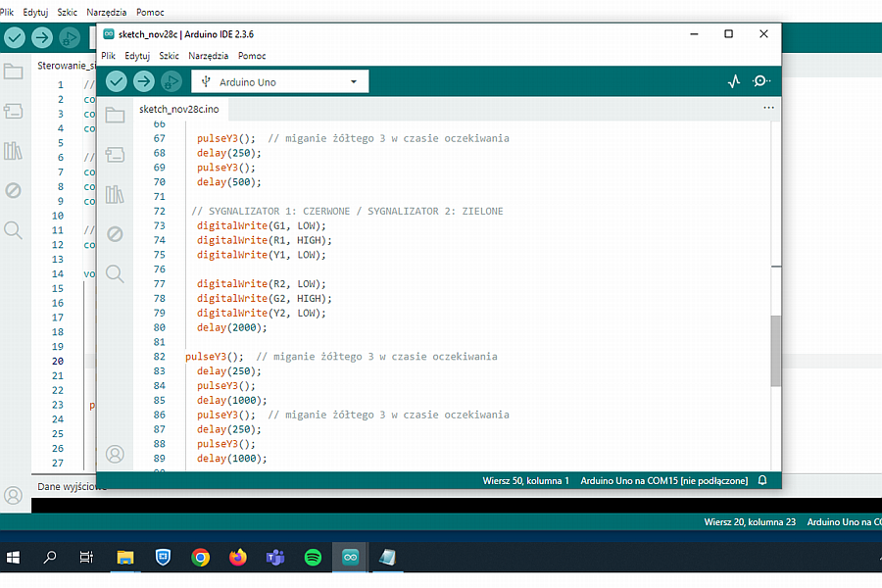Screen dimensions: 882x588
Task: Open the Search sidebar panel
Action: click(116, 273)
